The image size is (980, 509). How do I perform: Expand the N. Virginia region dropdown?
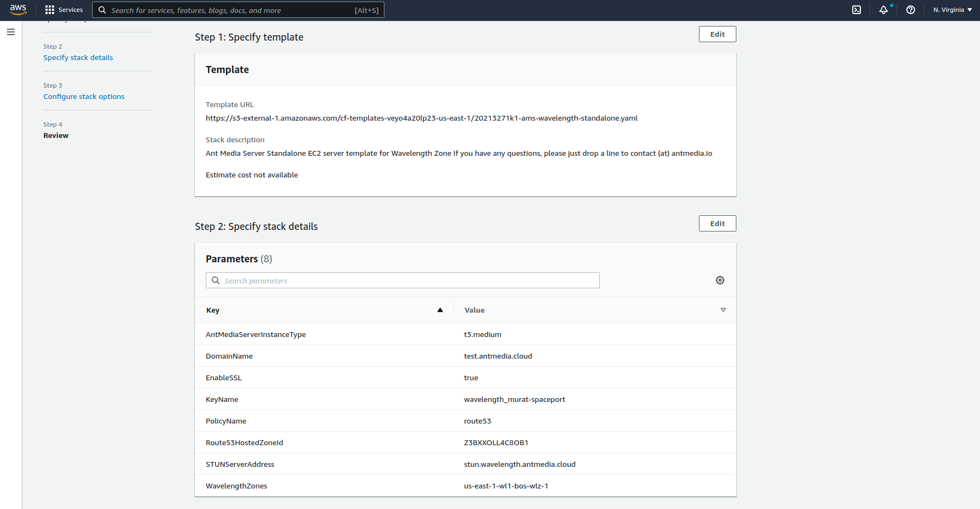point(952,10)
